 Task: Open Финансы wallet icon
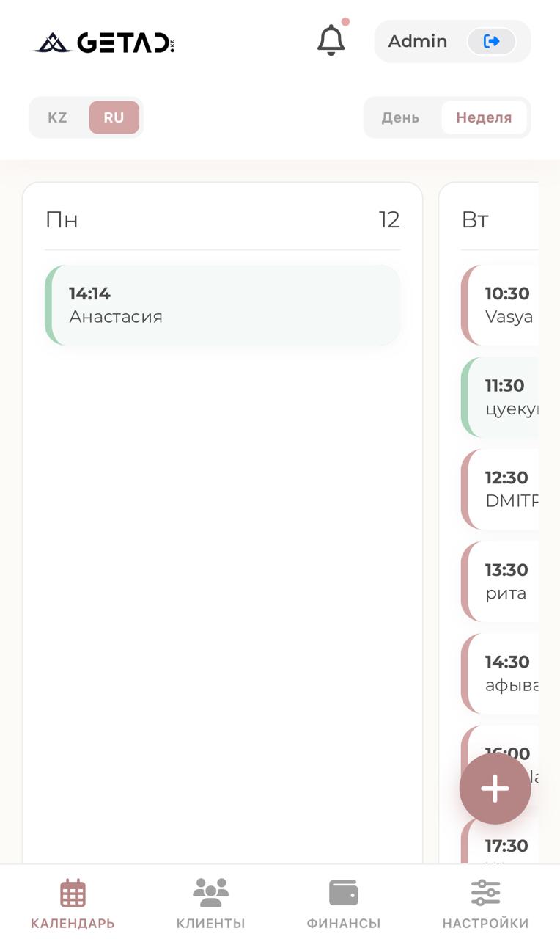coord(343,894)
